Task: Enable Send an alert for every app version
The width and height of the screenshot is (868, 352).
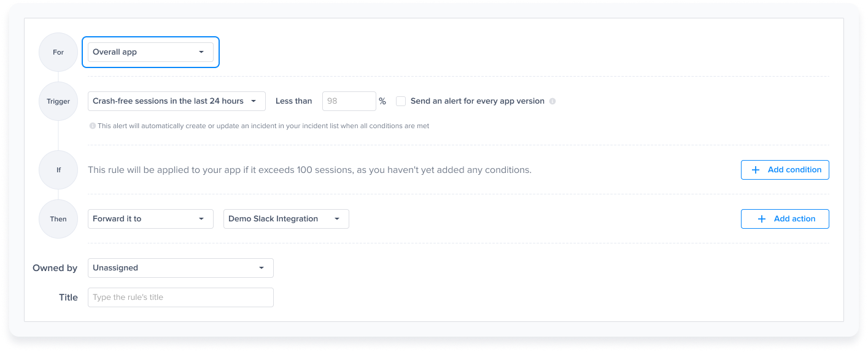Action: [x=401, y=101]
